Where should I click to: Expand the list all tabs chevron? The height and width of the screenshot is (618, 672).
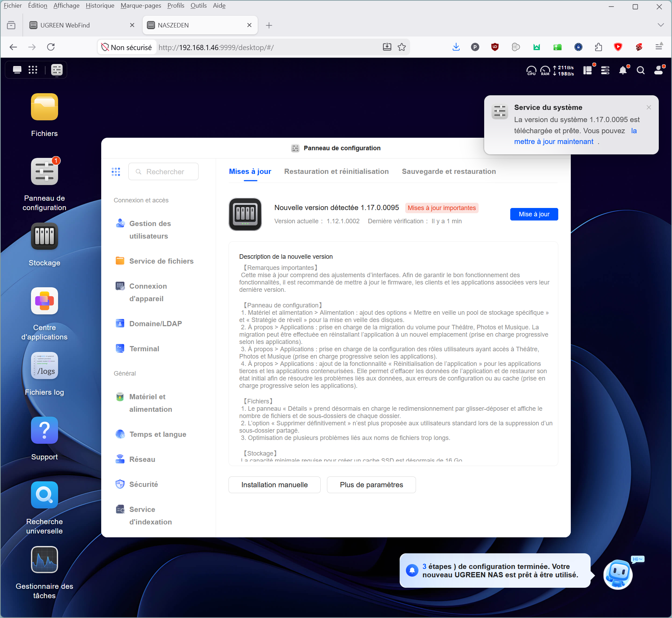tap(661, 25)
